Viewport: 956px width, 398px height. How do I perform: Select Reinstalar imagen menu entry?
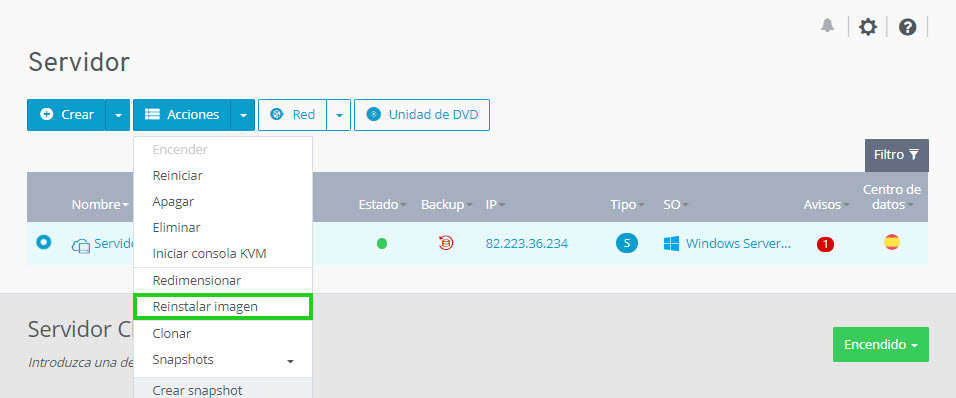click(x=223, y=307)
